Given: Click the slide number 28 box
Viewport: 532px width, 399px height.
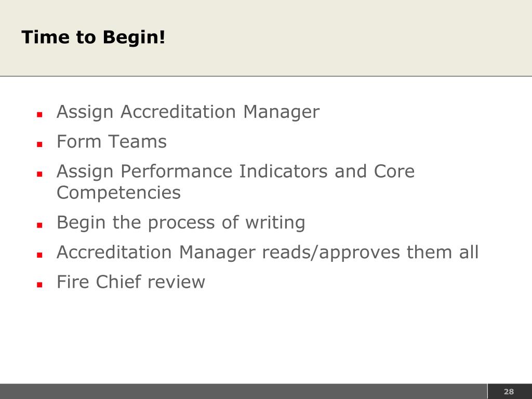Looking at the screenshot, I should coord(510,392).
